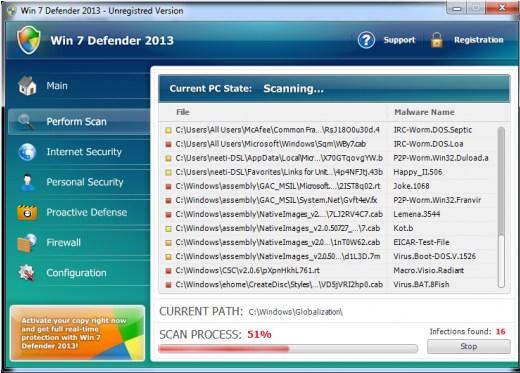The image size is (520, 373).
Task: Switch to Proactive Defense section
Action: click(x=79, y=212)
